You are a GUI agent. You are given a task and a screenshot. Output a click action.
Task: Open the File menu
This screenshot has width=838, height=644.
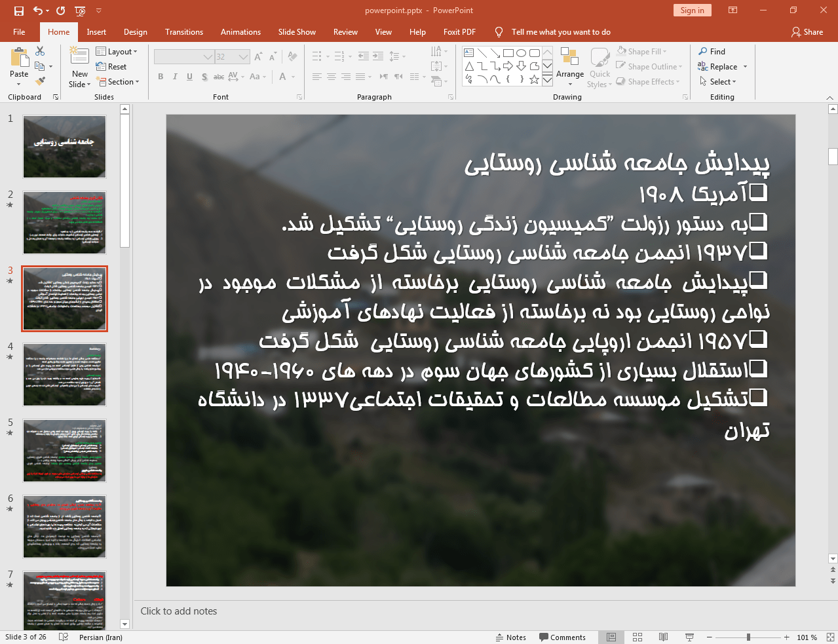tap(19, 31)
